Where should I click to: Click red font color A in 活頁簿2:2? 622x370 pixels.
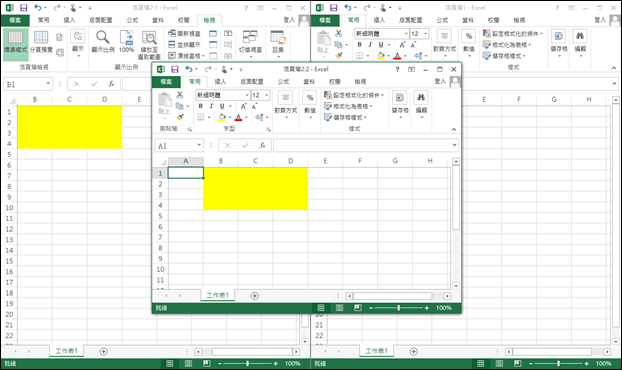(238, 117)
